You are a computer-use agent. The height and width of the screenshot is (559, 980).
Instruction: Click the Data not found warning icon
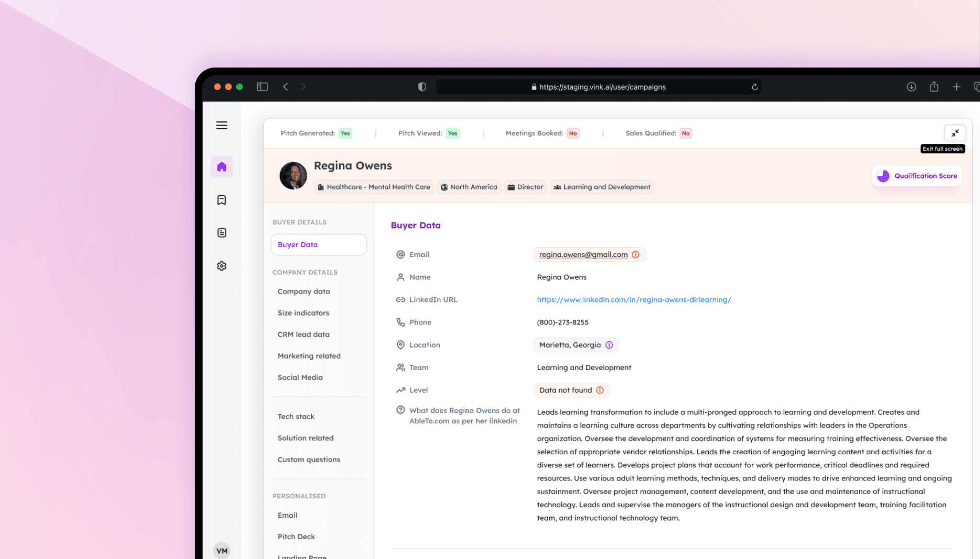pyautogui.click(x=600, y=390)
